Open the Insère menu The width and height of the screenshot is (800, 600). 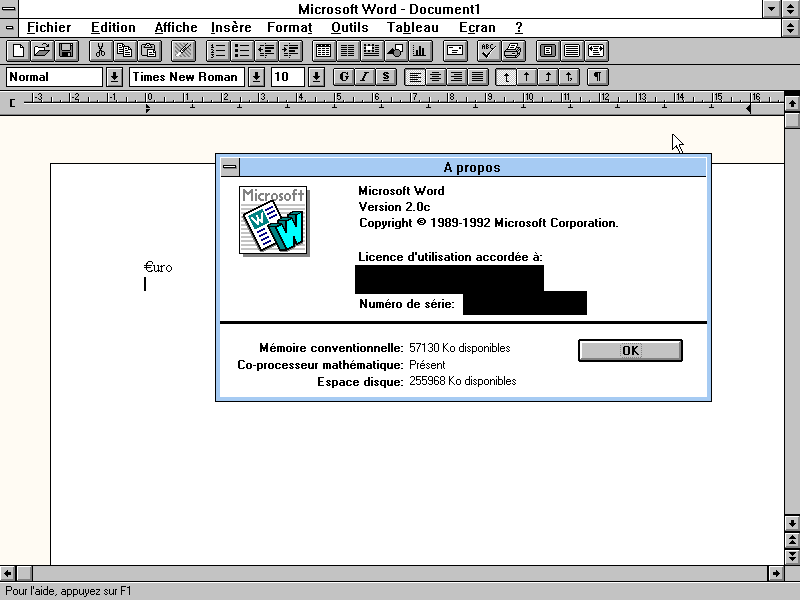point(231,28)
